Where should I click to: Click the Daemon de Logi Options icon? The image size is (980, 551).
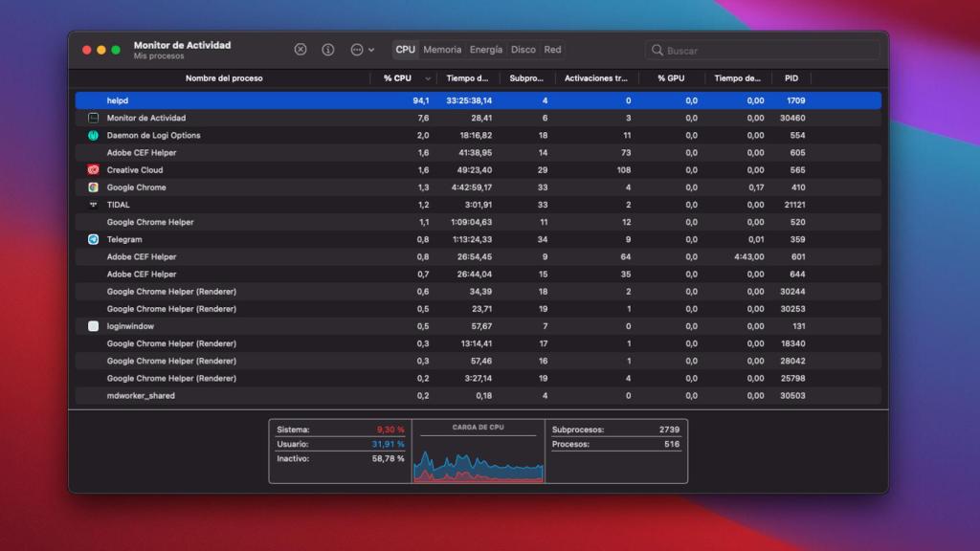[92, 136]
